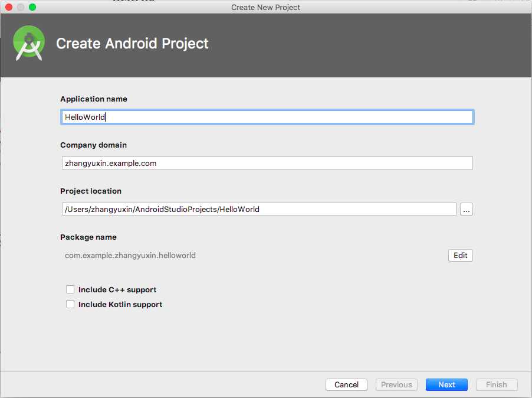Cancel the new project wizard
Image resolution: width=532 pixels, height=398 pixels.
(x=346, y=385)
